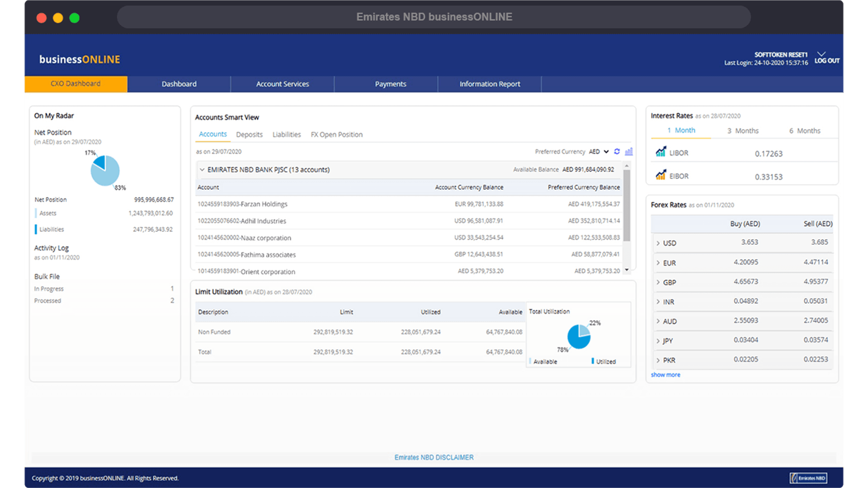This screenshot has width=868, height=488.
Task: Select the 3 Months interest rate tab
Action: (742, 131)
